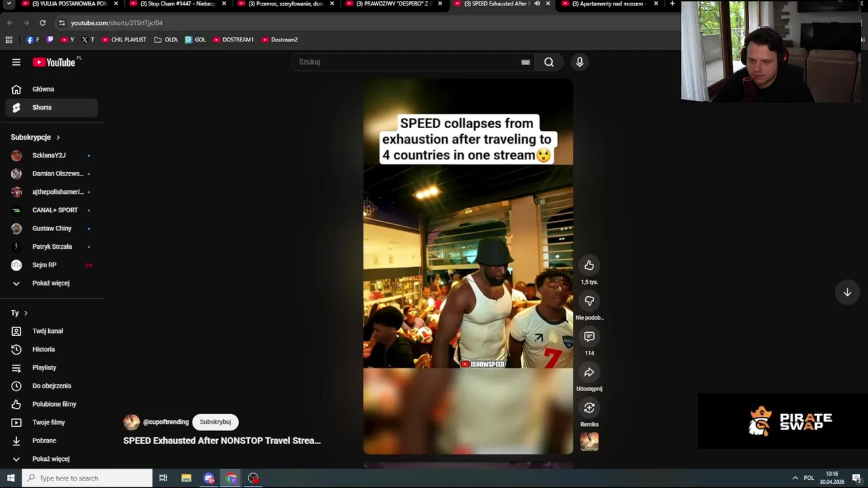Screen dimensions: 868x488
Task: Open @cupoftrending channel name link
Action: click(165, 422)
